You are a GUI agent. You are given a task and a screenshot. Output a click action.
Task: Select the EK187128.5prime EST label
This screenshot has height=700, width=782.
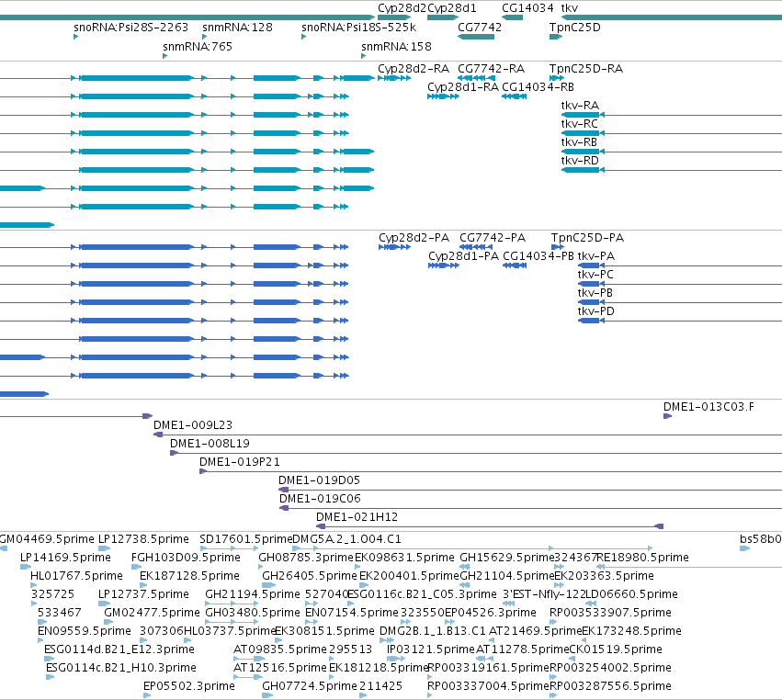[189, 576]
